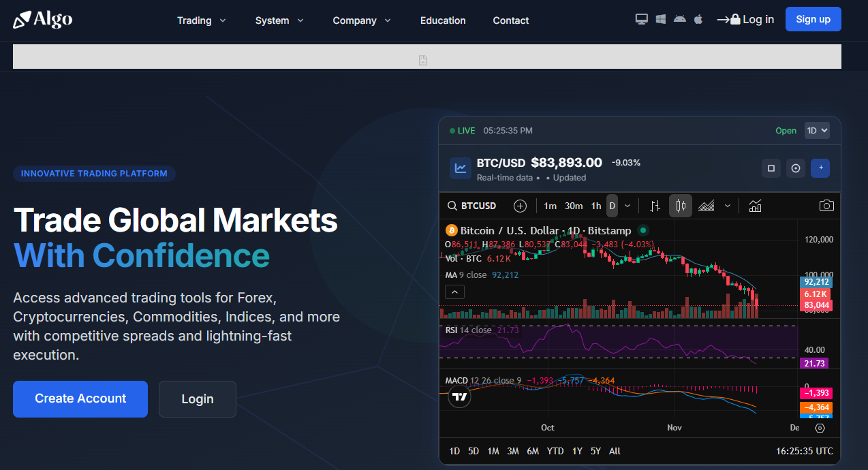
Task: Select the Candles chart style icon
Action: pos(680,206)
